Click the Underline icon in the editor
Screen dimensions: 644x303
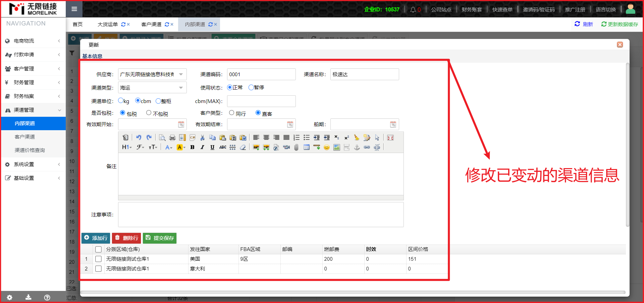[212, 147]
